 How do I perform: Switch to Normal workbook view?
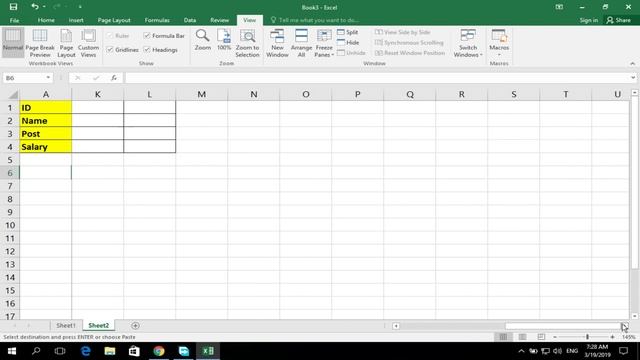(13, 42)
